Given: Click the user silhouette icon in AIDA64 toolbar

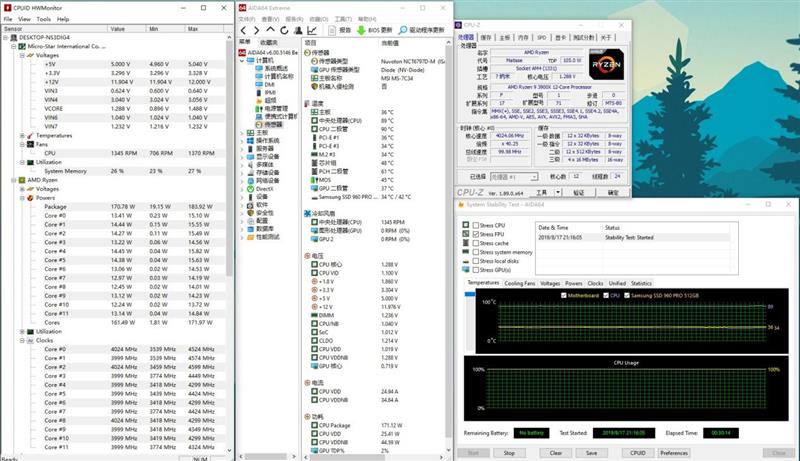Looking at the screenshot, I should tap(298, 31).
